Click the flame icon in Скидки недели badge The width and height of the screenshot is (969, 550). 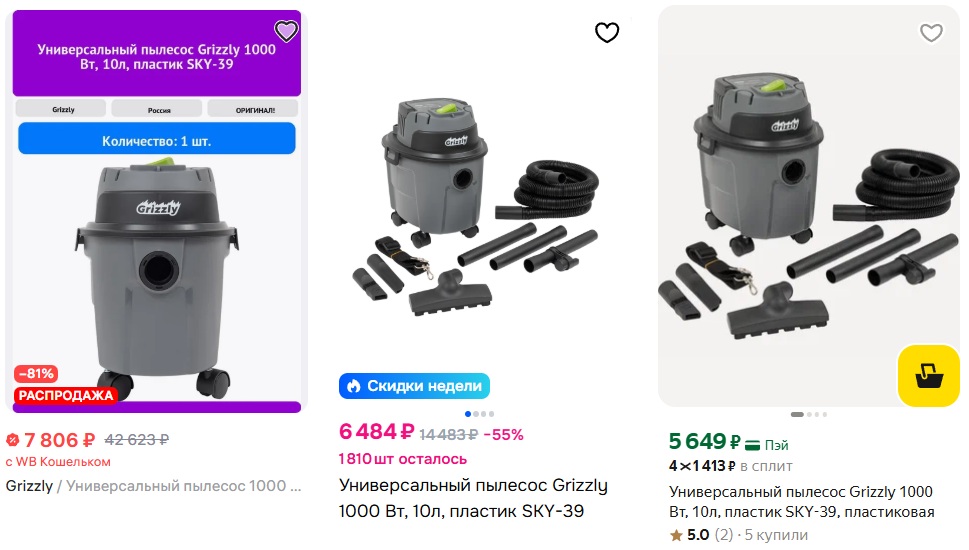pos(352,386)
